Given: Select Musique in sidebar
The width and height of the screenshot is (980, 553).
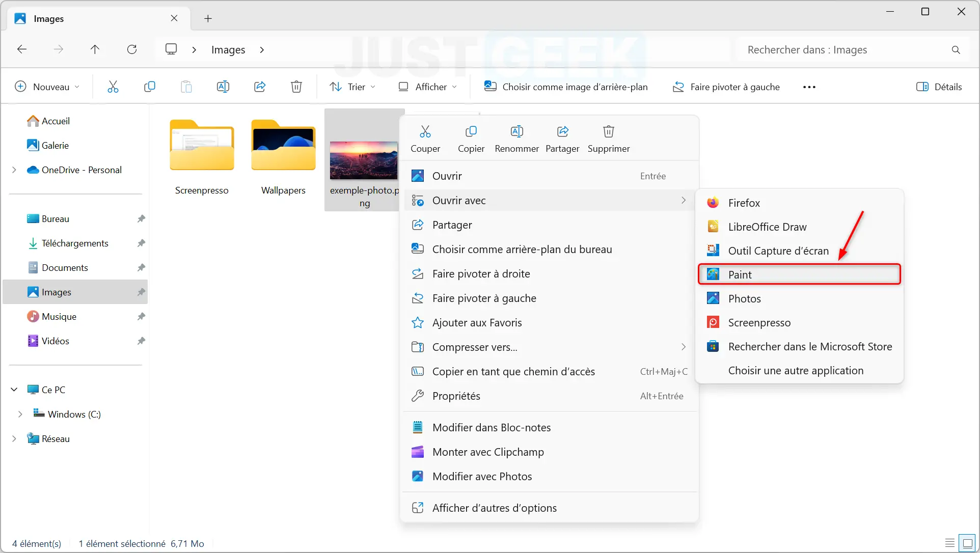Looking at the screenshot, I should click(x=74, y=316).
